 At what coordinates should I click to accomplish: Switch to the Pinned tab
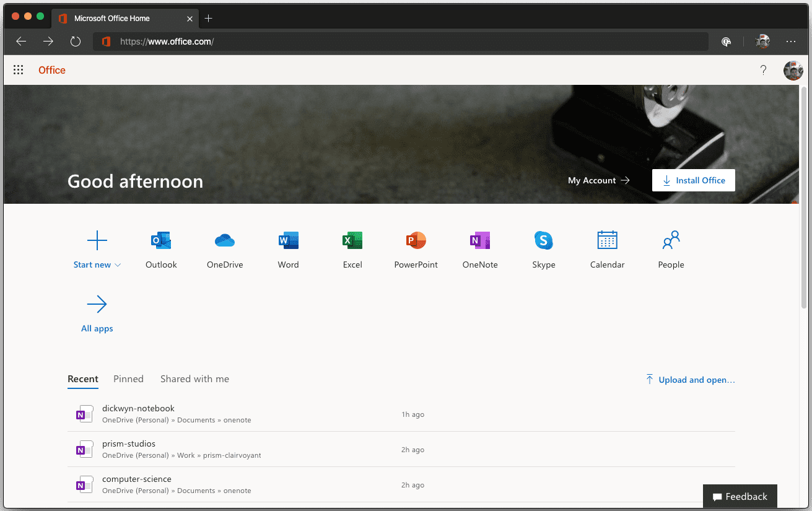click(128, 379)
